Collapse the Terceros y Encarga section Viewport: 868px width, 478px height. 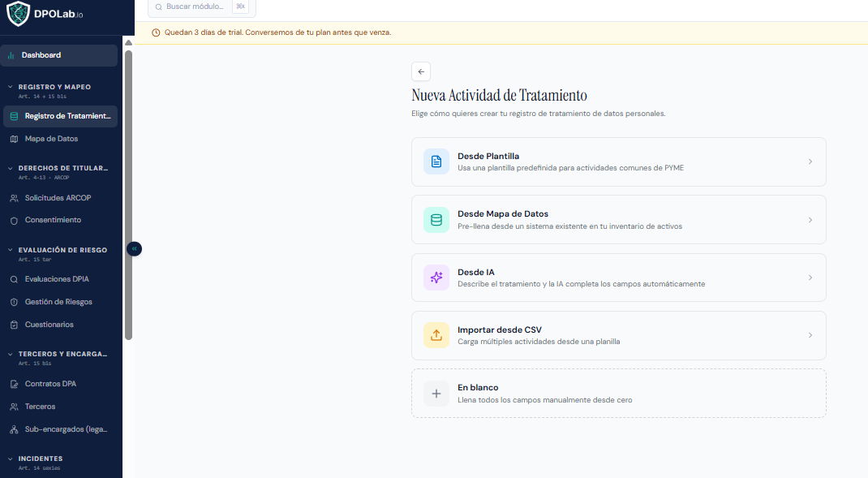[10, 353]
